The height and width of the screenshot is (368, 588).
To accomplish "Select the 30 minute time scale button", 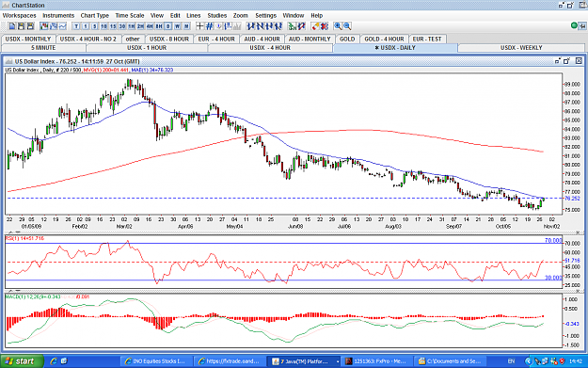I will 122,26.
